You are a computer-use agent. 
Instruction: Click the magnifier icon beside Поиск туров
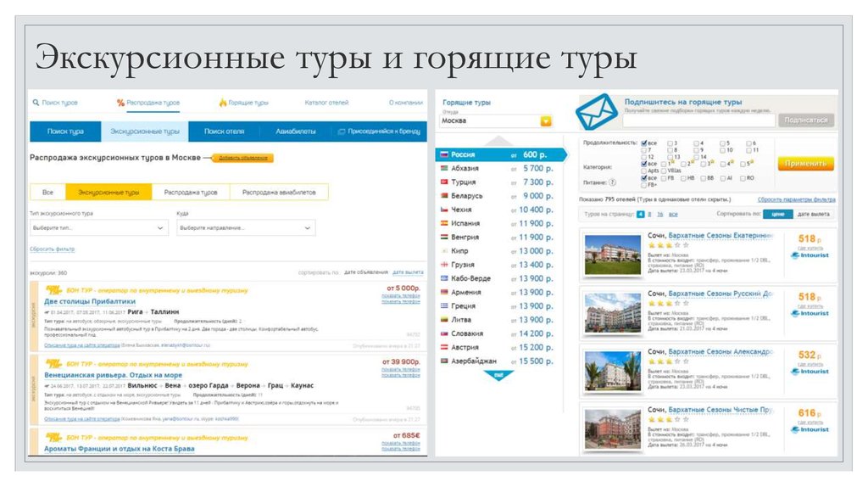click(36, 103)
